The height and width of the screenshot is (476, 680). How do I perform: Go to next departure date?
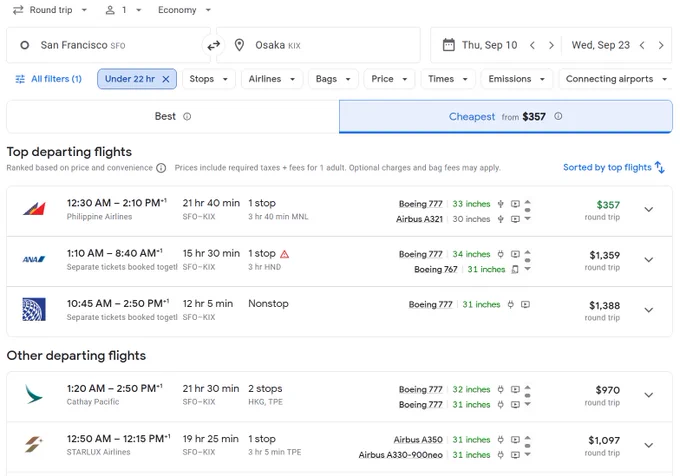(x=551, y=45)
